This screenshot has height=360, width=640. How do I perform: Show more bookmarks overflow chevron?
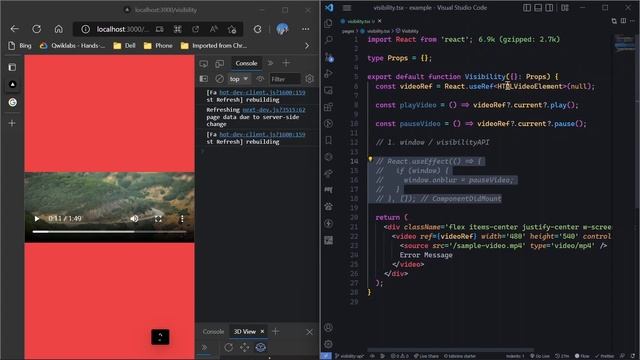coord(307,46)
